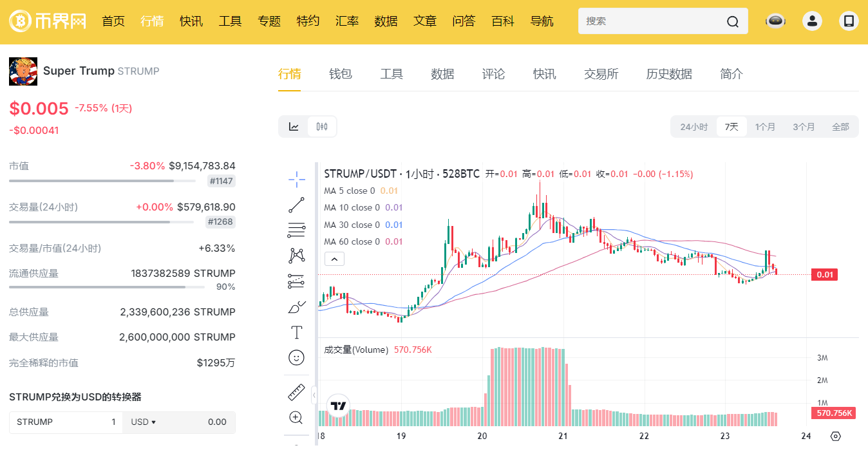
Task: Open the emoji sticker tool
Action: pyautogui.click(x=296, y=357)
